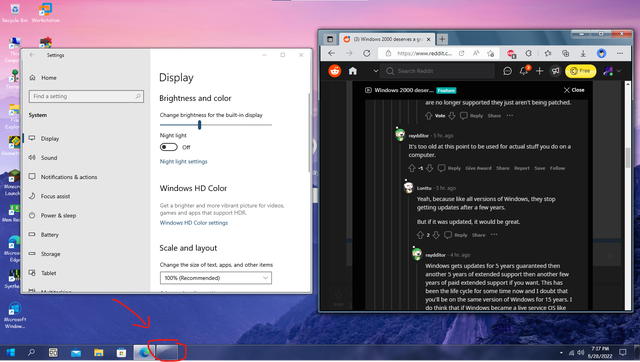This screenshot has height=362, width=640.
Task: Open the Reddit home icon
Action: point(353,71)
